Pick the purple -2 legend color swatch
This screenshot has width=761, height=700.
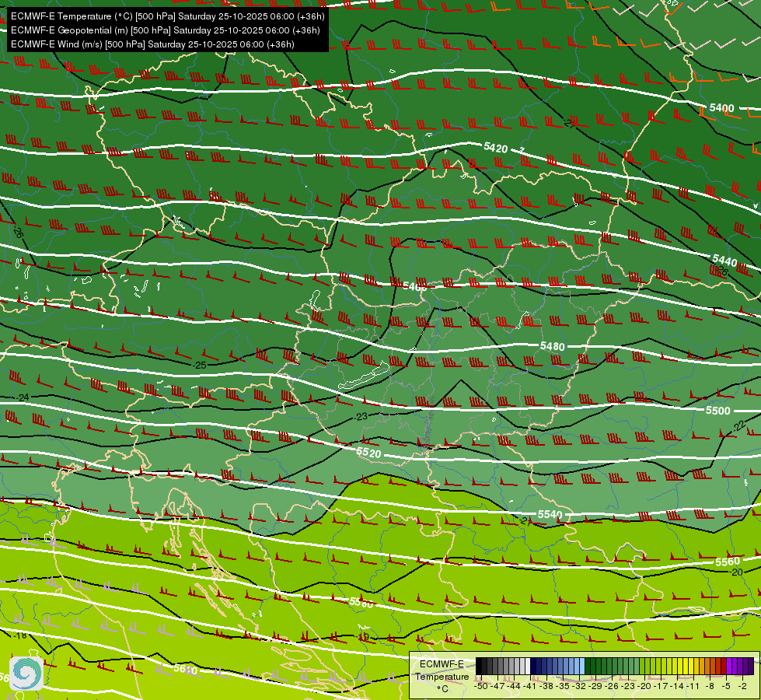(745, 666)
